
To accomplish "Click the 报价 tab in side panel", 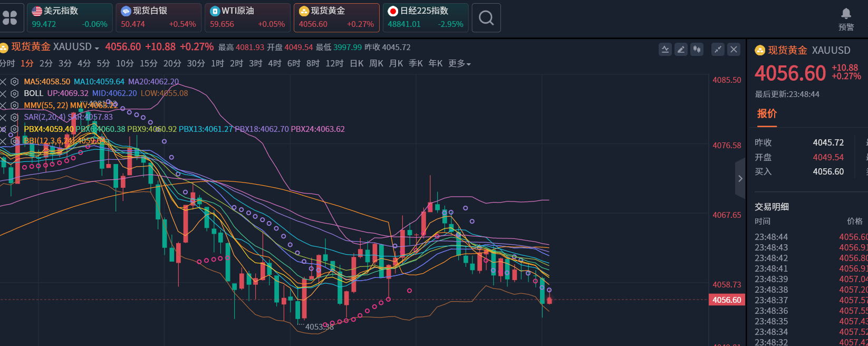I will point(767,113).
